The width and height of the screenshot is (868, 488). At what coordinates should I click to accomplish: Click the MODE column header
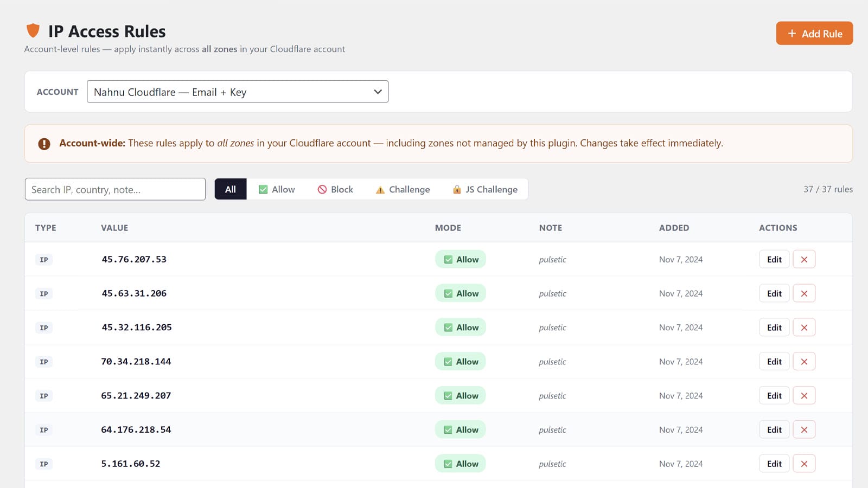click(448, 228)
